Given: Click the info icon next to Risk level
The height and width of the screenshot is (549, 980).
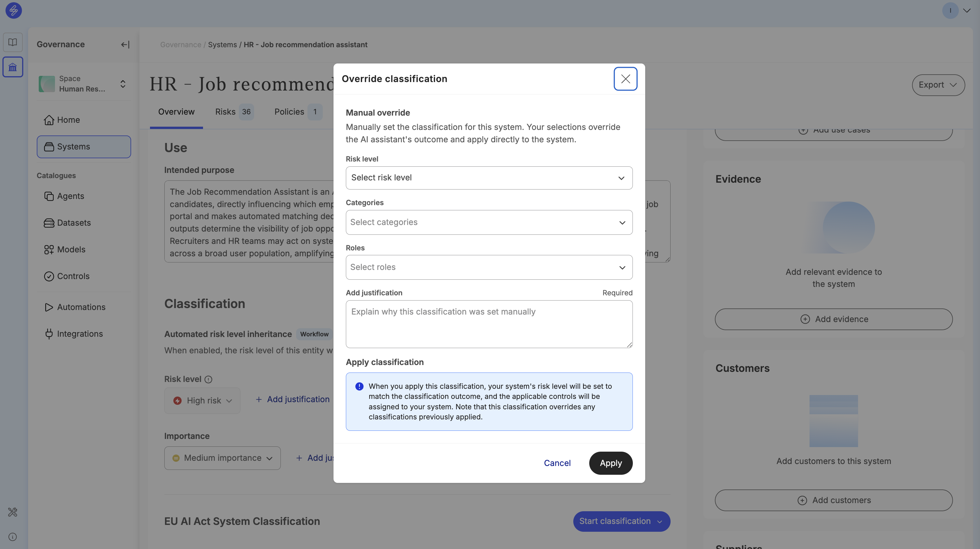Looking at the screenshot, I should tap(209, 379).
